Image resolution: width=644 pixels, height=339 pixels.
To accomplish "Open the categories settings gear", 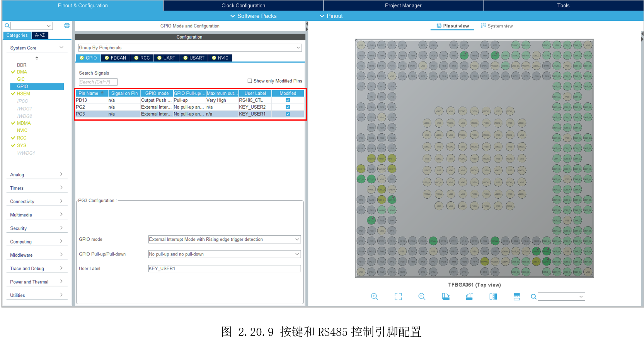I will coord(67,26).
